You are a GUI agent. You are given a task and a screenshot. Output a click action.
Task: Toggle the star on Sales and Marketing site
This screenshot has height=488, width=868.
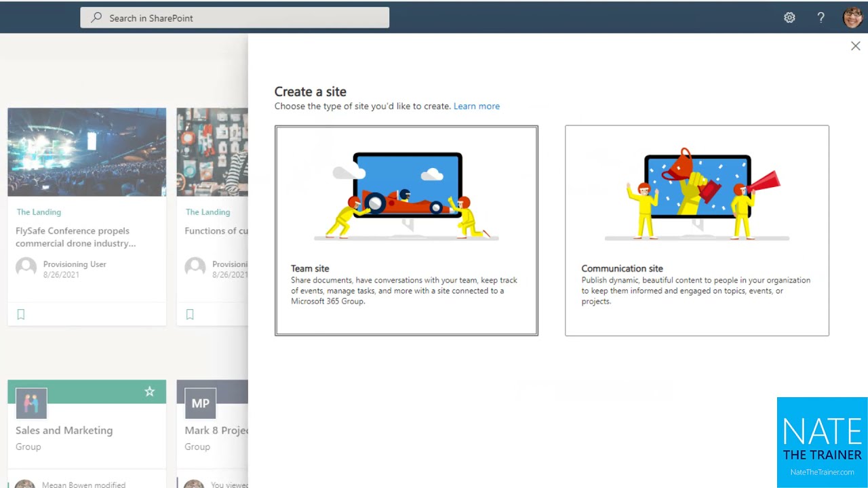click(150, 392)
